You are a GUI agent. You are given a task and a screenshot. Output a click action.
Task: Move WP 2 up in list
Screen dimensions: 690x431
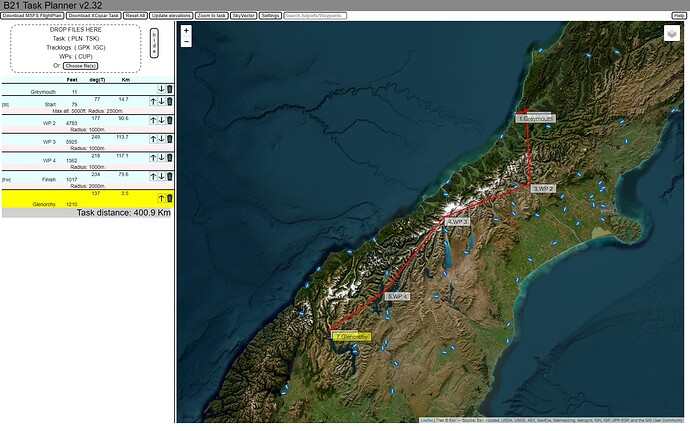point(153,120)
